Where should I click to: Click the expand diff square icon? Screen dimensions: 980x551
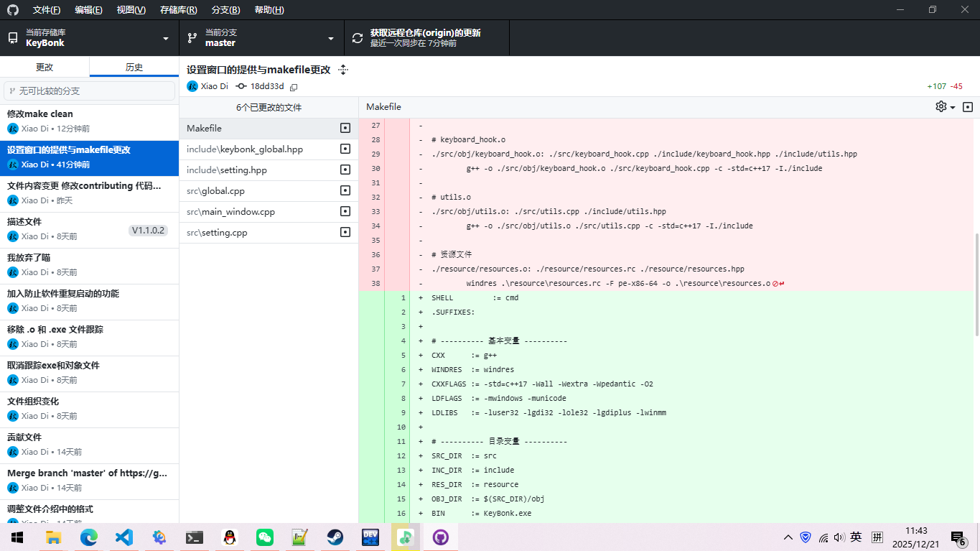[x=968, y=106]
